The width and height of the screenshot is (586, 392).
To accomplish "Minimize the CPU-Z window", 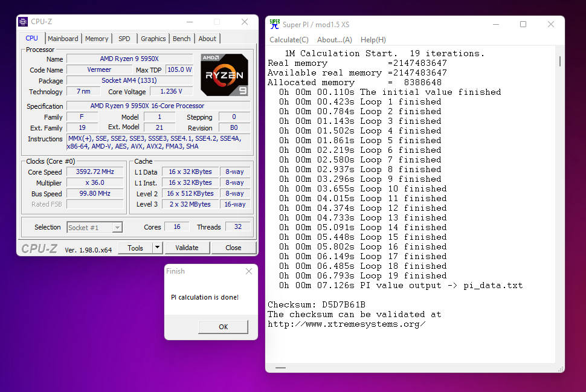I will (189, 22).
